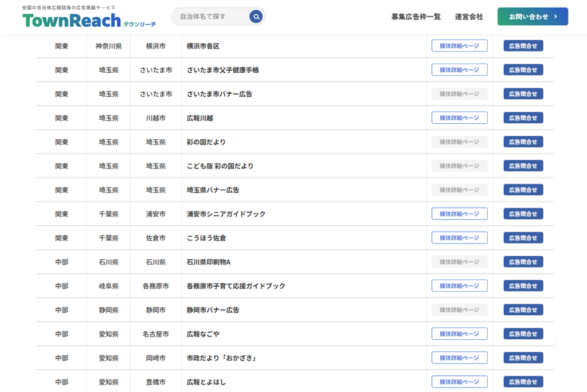The height and width of the screenshot is (392, 587).
Task: Select the さいたま市バナー広告 media name
Action: (x=220, y=94)
